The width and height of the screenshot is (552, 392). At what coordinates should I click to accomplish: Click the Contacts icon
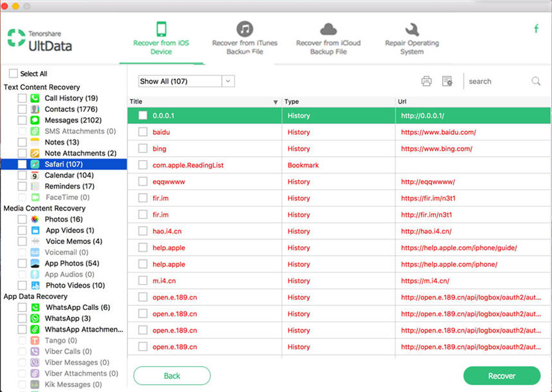tap(35, 109)
